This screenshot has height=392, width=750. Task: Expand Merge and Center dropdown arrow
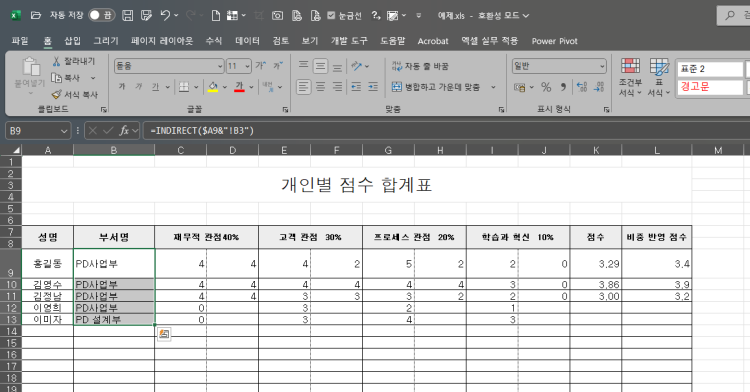(493, 87)
